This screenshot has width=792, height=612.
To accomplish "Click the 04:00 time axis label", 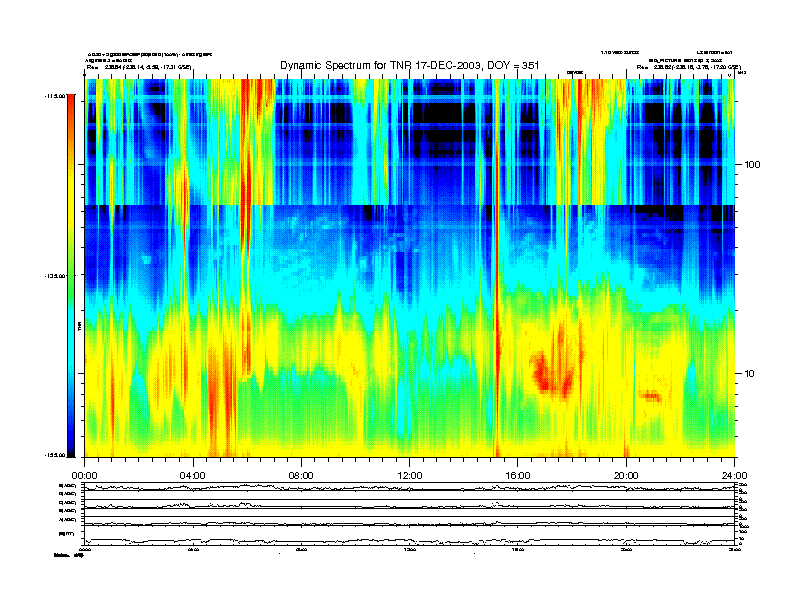I will tap(193, 476).
